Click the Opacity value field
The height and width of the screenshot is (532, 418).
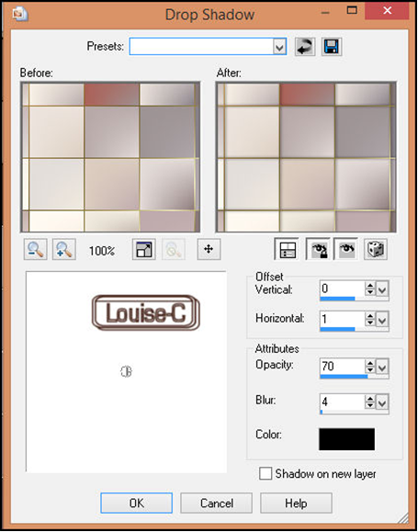pos(342,367)
